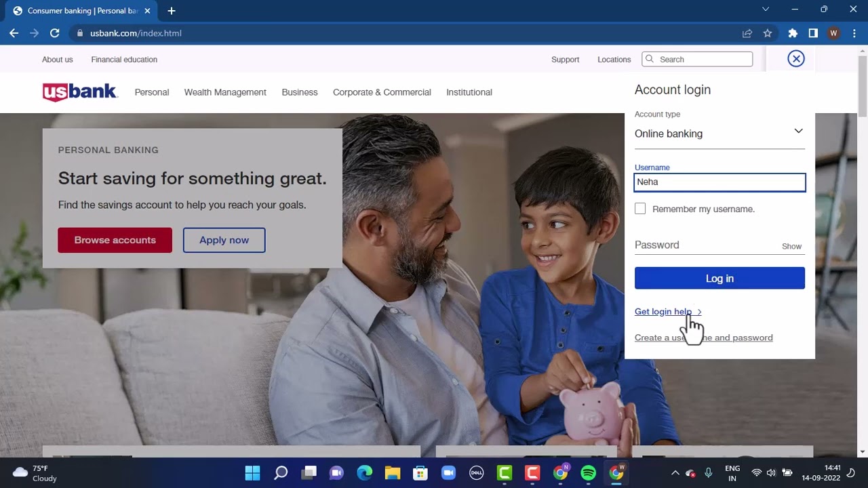Open the weather widget showing 75°F Cloudy

(x=35, y=473)
